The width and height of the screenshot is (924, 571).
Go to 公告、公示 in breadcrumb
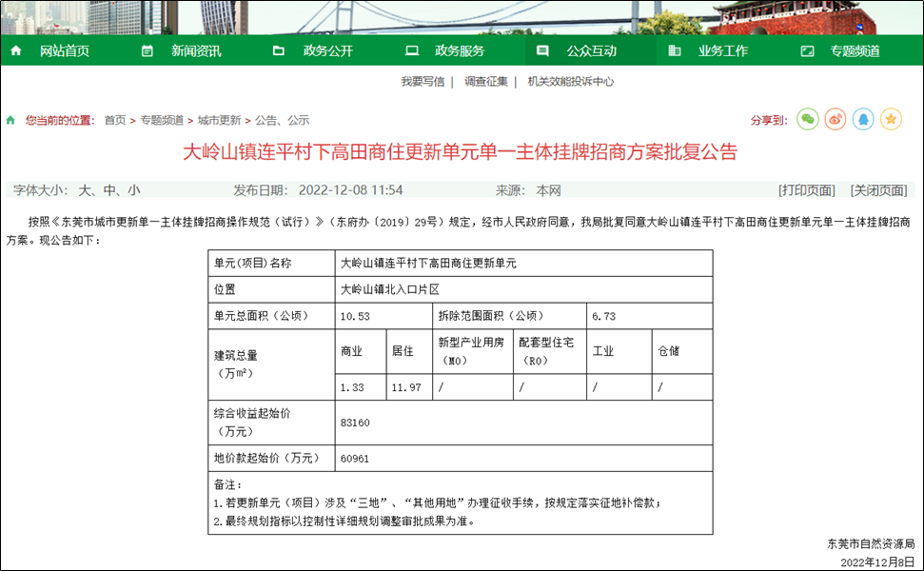click(x=282, y=120)
